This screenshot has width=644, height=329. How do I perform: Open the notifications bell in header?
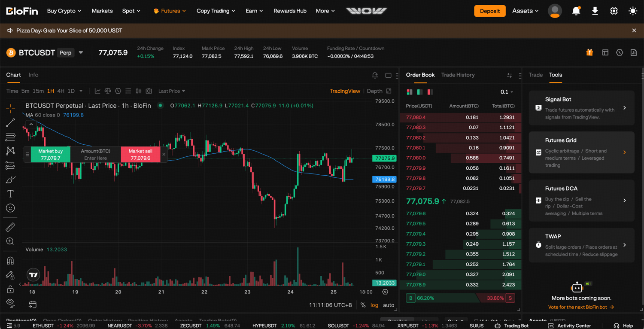click(576, 11)
